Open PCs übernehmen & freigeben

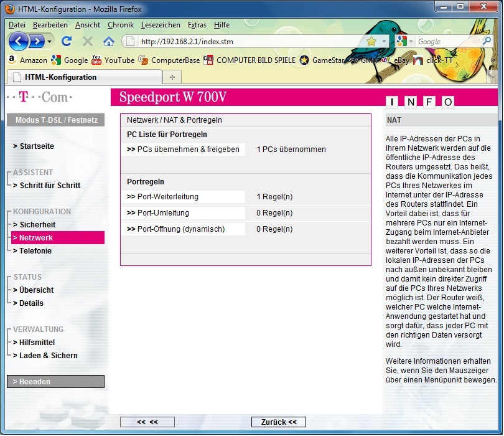point(183,149)
